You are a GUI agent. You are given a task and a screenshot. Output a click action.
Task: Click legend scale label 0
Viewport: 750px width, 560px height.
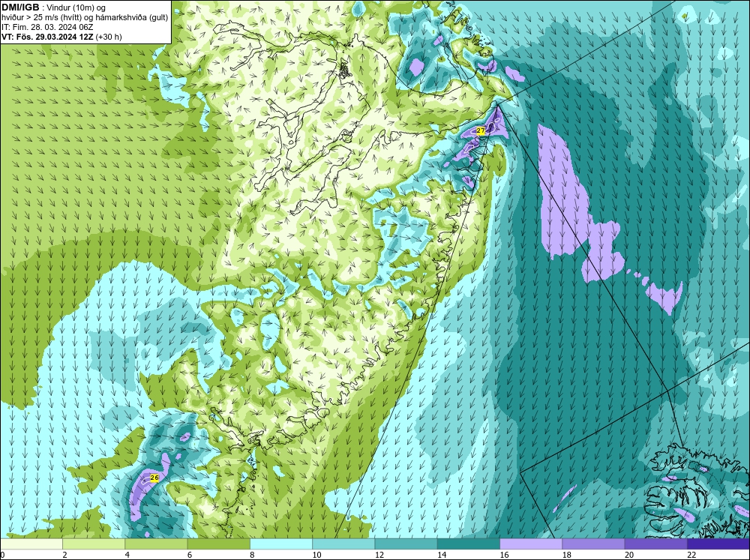[2, 555]
